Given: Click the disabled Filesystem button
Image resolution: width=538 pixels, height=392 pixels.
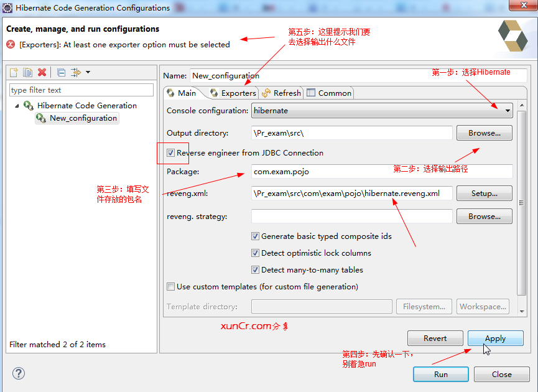Looking at the screenshot, I should click(x=424, y=307).
